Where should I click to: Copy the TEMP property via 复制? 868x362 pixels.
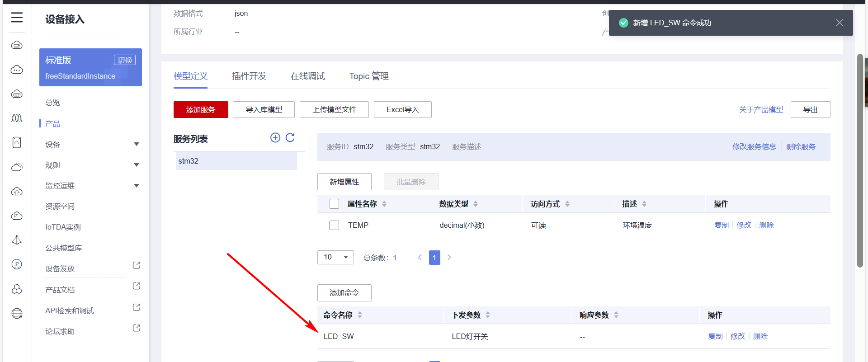tap(721, 225)
